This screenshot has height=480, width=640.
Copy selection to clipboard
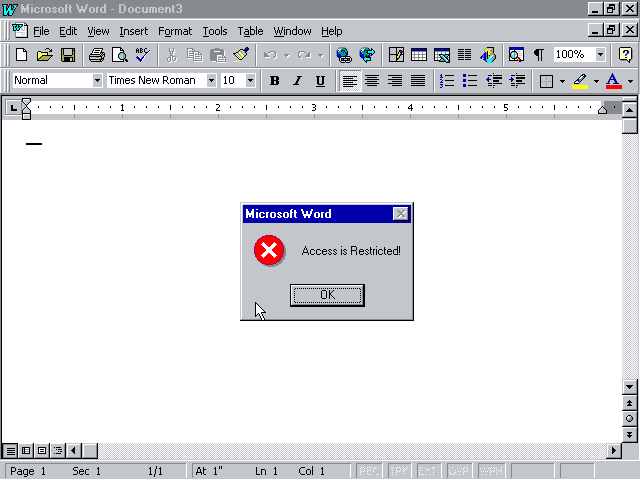coord(195,55)
